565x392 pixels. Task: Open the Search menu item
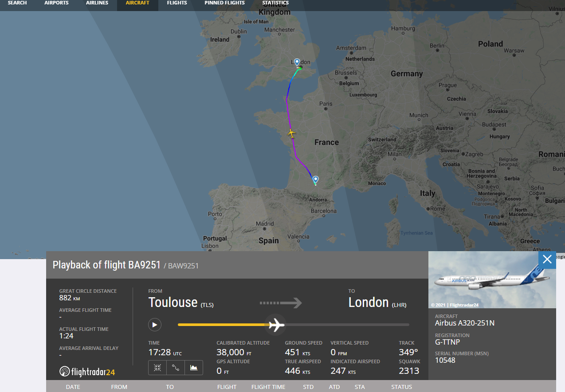pos(17,3)
